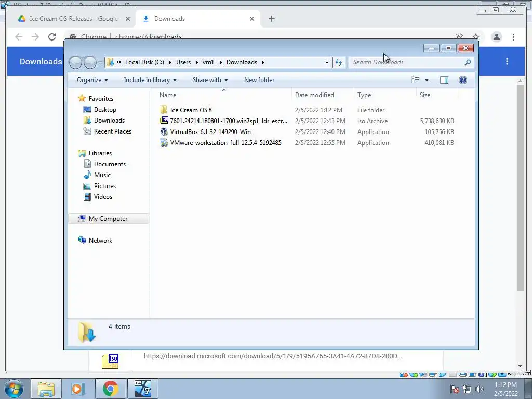Change your view icon in Explorer toolbar
The width and height of the screenshot is (532, 399).
416,79
